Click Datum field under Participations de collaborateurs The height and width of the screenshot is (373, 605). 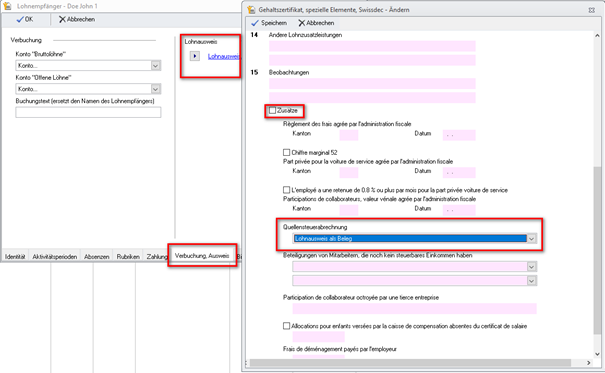pos(459,210)
